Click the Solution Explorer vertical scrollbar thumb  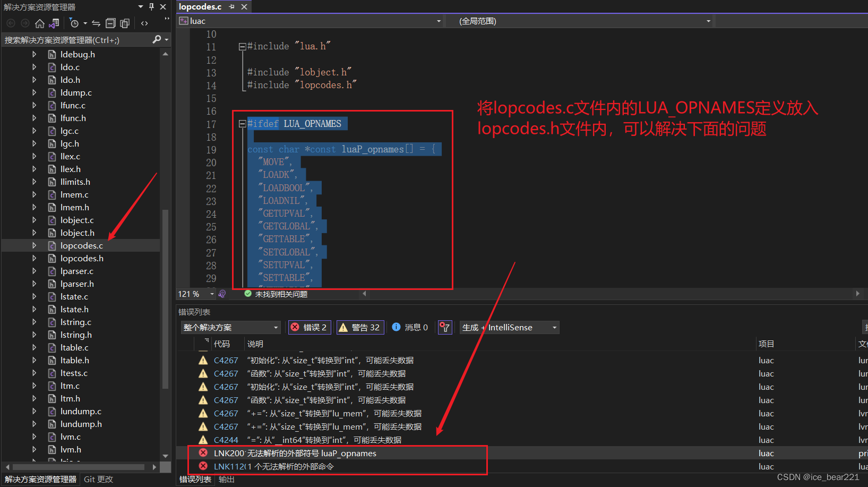(x=165, y=299)
